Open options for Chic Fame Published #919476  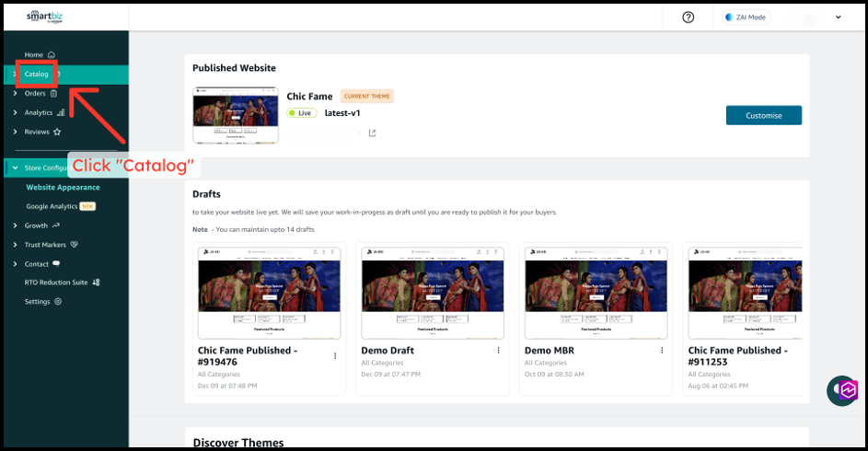(335, 355)
